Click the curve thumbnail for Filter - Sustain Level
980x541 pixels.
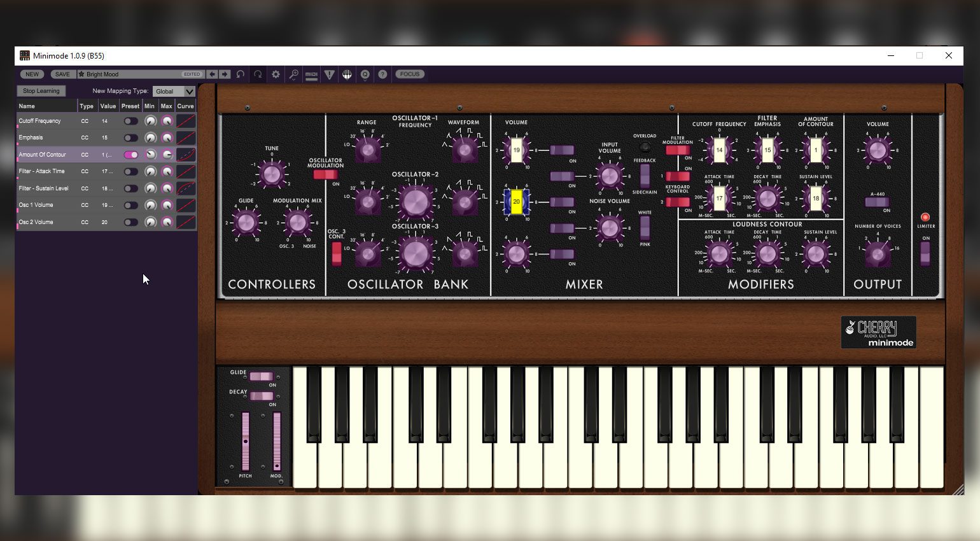[186, 188]
